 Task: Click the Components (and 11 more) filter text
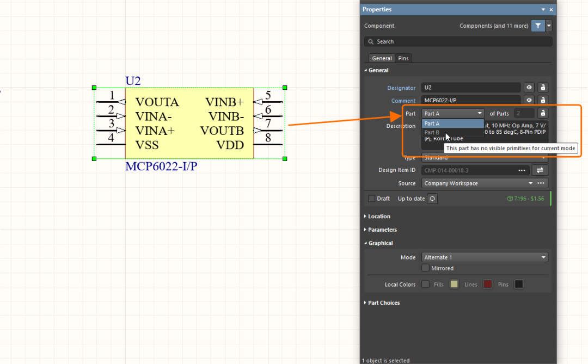point(493,26)
